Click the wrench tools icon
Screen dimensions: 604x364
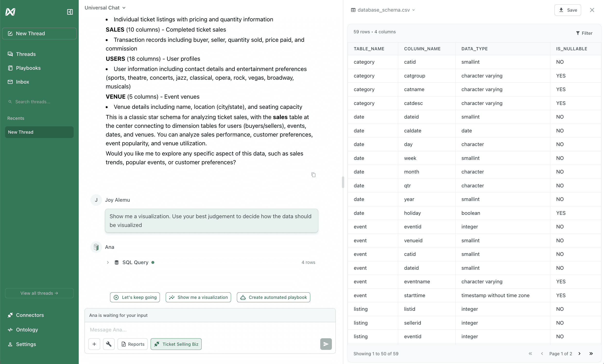tap(109, 344)
